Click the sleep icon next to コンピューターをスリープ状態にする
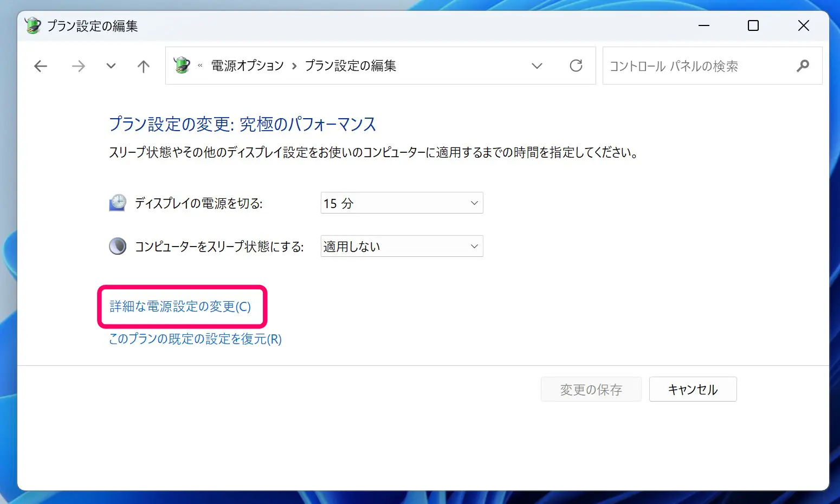 click(x=118, y=245)
